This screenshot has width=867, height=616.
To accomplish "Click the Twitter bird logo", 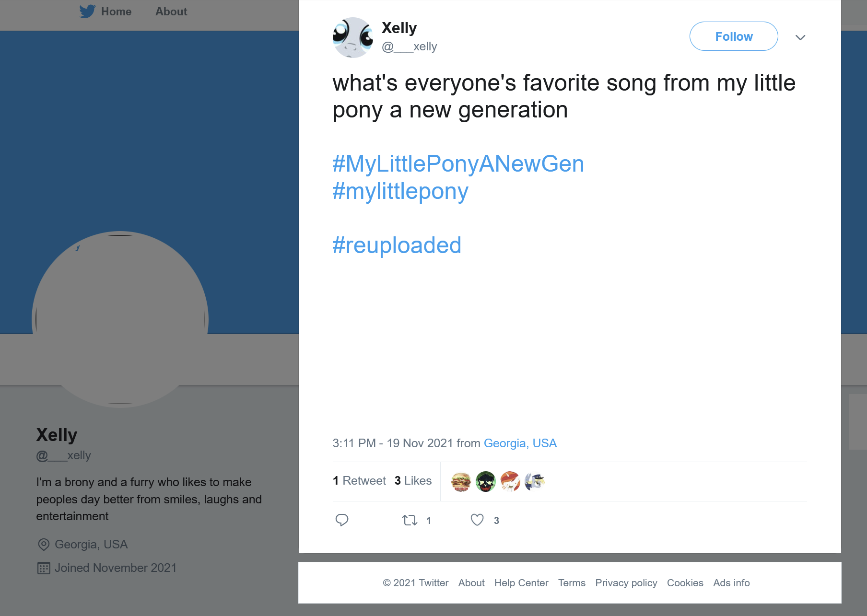I will (x=87, y=12).
